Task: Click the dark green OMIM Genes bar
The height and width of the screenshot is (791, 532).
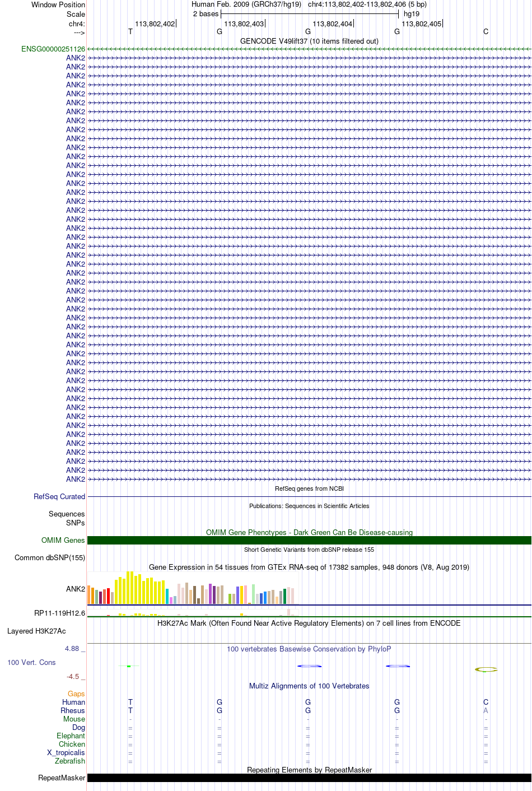Action: point(309,541)
